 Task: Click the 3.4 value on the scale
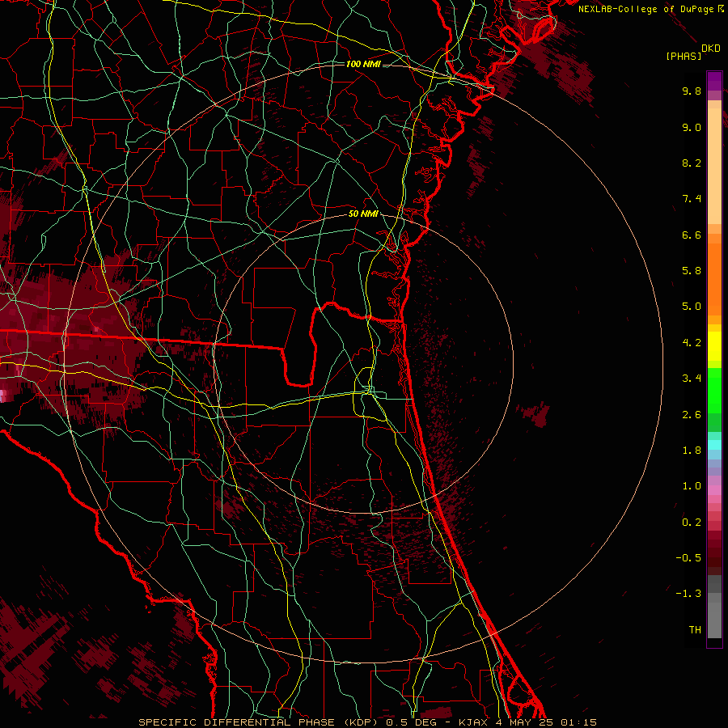click(692, 379)
